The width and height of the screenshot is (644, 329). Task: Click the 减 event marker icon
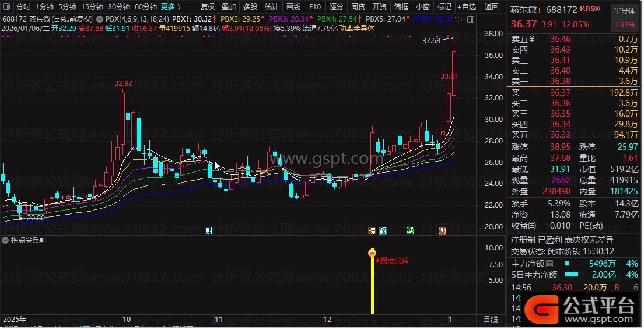click(410, 231)
